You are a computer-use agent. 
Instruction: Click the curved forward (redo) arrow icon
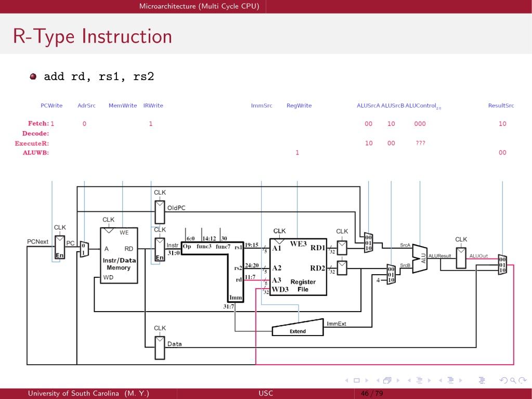[523, 380]
